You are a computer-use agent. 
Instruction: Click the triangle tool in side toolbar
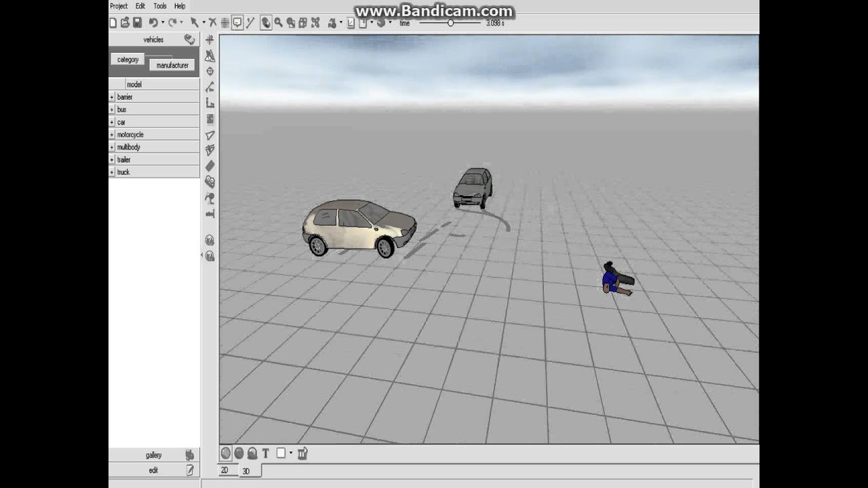[x=210, y=135]
